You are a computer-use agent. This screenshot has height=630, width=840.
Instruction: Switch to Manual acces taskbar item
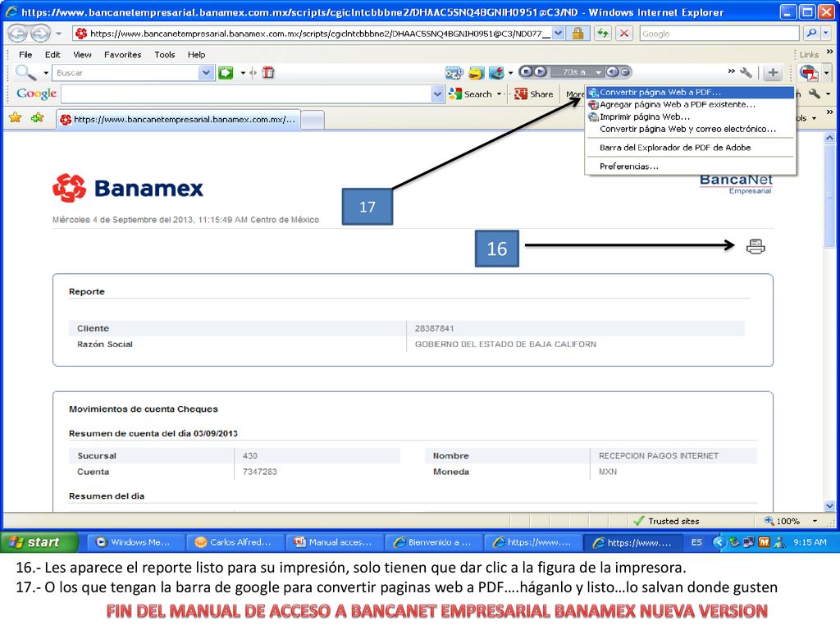(x=333, y=542)
